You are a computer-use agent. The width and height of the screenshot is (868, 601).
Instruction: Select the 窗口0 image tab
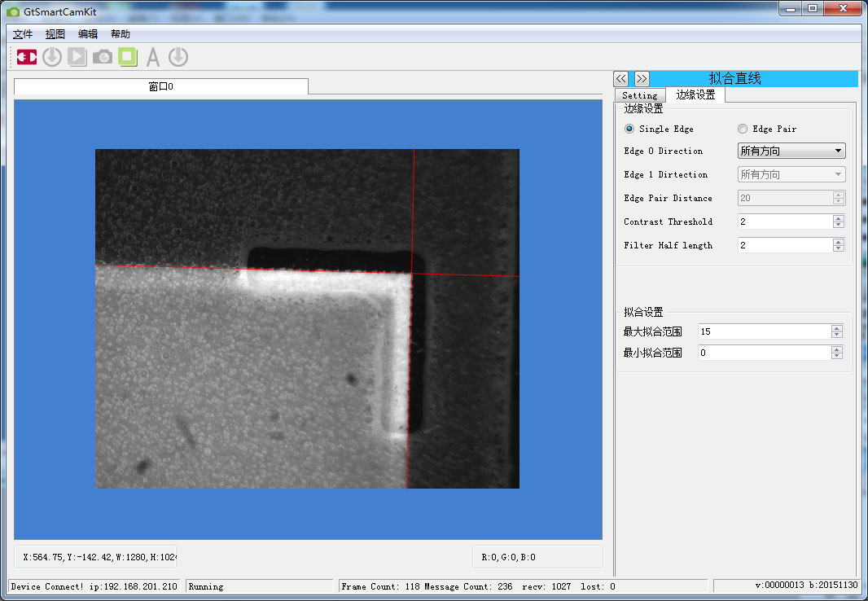(x=161, y=86)
